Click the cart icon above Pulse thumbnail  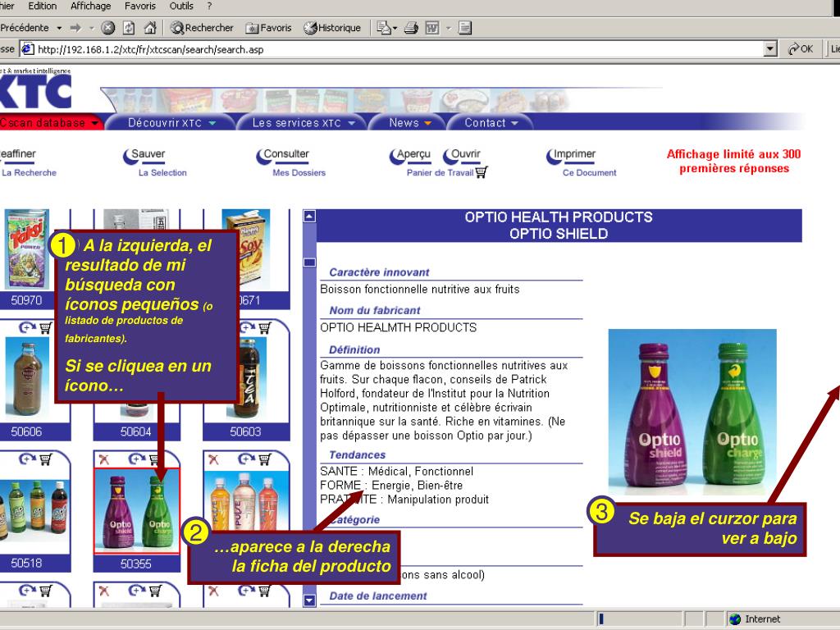tap(265, 459)
